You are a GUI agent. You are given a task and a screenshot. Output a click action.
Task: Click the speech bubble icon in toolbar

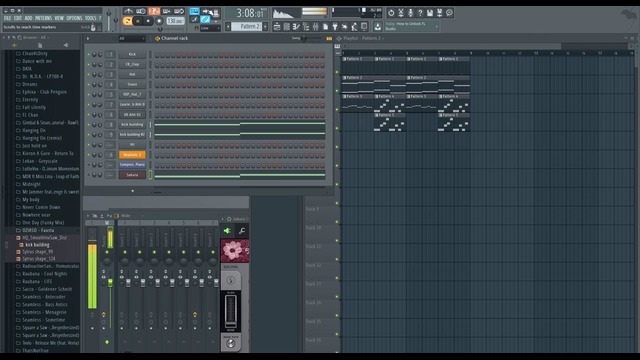[449, 13]
